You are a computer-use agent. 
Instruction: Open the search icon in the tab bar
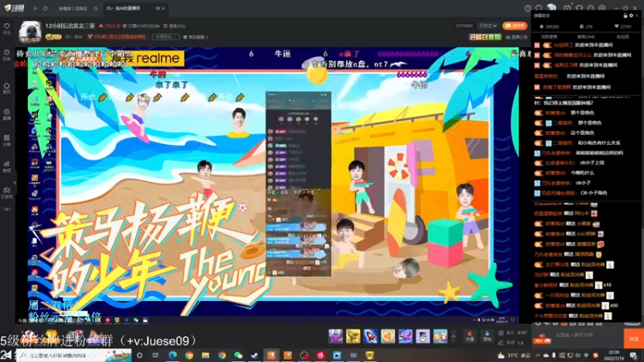[x=95, y=8]
